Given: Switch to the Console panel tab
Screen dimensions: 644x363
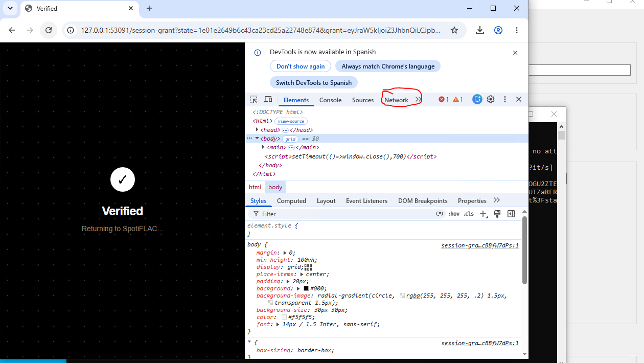Looking at the screenshot, I should click(x=330, y=100).
